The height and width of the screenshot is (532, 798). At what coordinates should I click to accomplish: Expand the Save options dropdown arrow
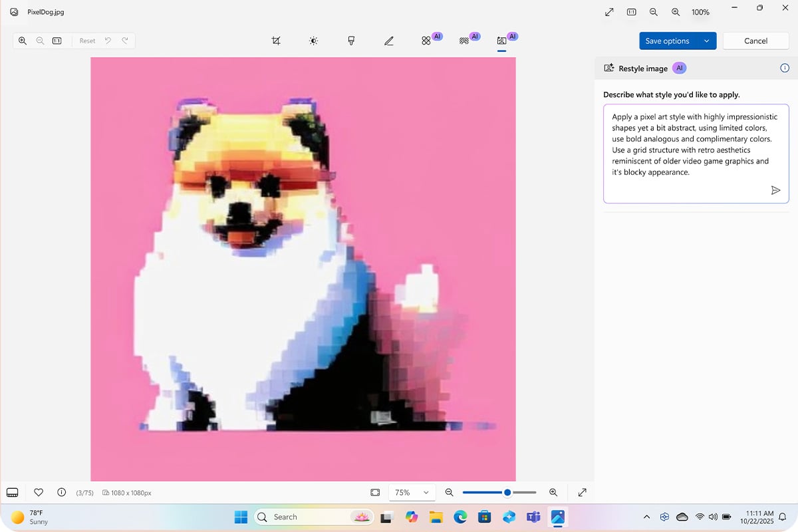(x=706, y=41)
